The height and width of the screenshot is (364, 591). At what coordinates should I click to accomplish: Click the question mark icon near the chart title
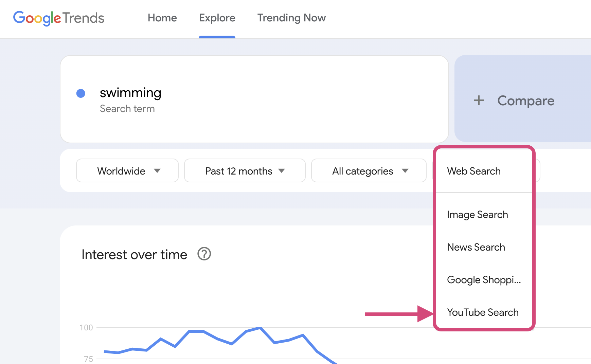203,254
